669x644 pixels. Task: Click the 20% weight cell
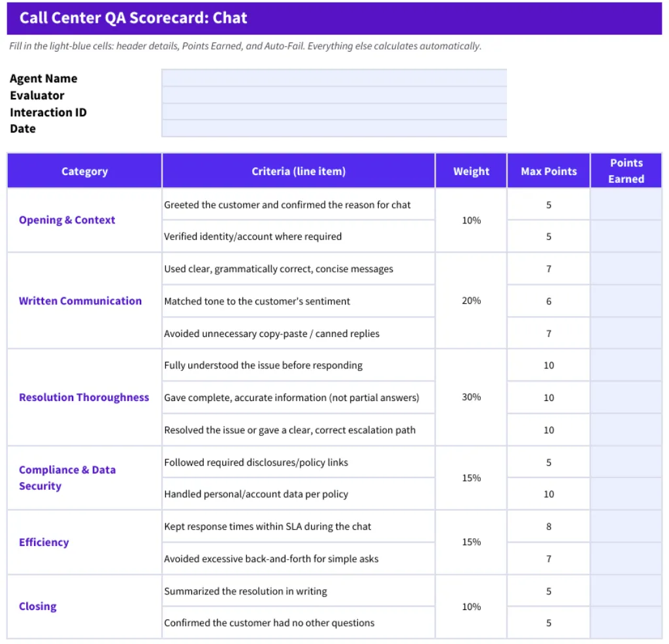click(471, 300)
